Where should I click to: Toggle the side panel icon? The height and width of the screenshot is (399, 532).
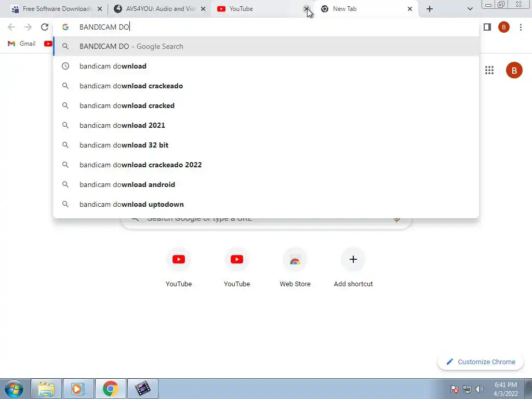coord(487,27)
